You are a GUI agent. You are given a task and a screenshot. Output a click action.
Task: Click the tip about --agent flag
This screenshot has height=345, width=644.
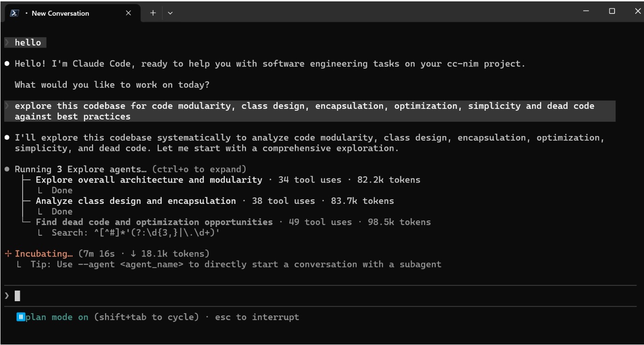tap(236, 265)
